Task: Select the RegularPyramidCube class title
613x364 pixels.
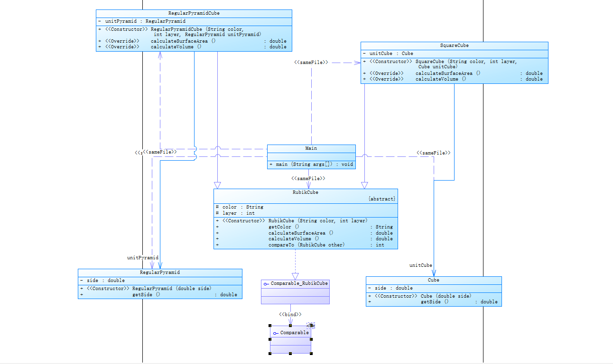Action: tap(194, 13)
